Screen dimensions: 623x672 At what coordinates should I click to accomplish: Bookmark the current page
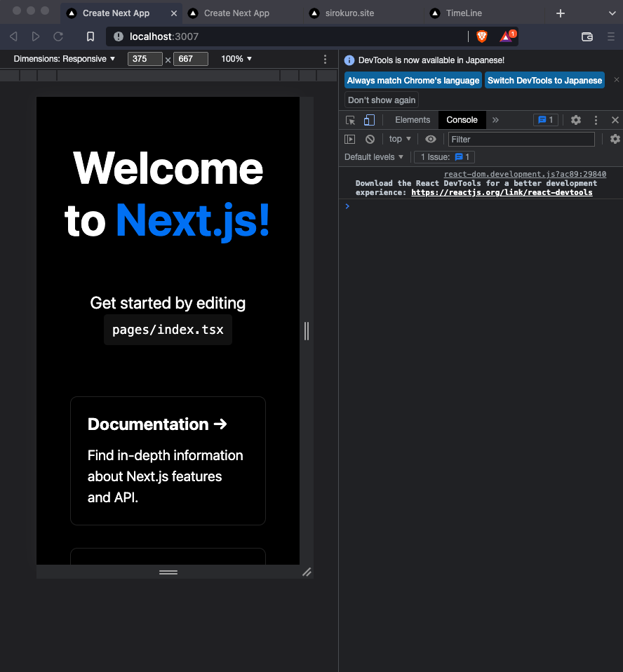pos(90,37)
